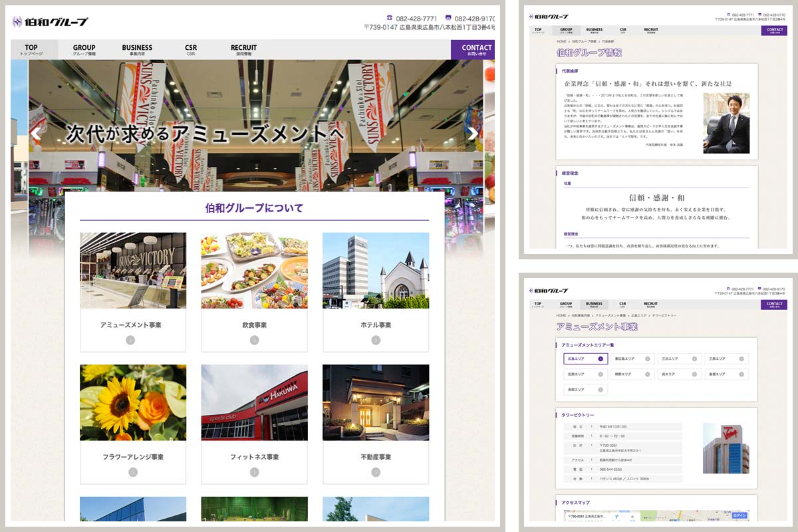Click the next slide arrow on hero banner
Screen dimensions: 798x532
point(472,133)
